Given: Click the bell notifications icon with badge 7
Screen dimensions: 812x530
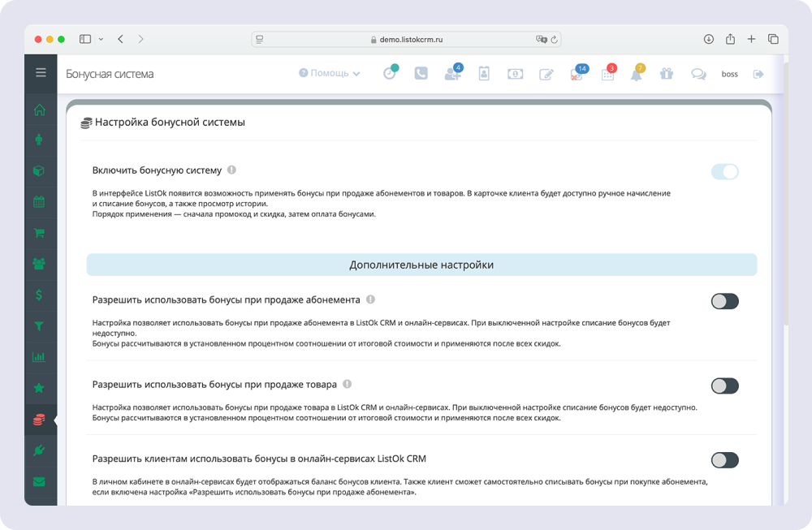Looking at the screenshot, I should coord(637,74).
